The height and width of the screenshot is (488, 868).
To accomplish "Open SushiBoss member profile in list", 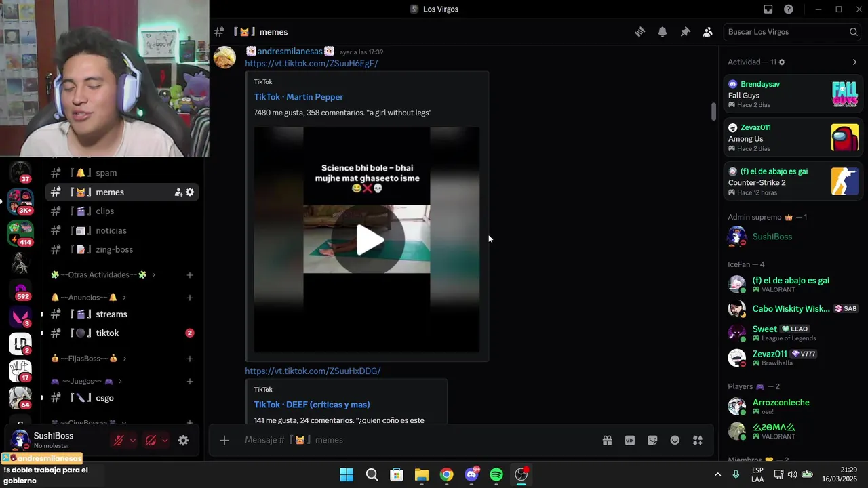I will pos(793,237).
